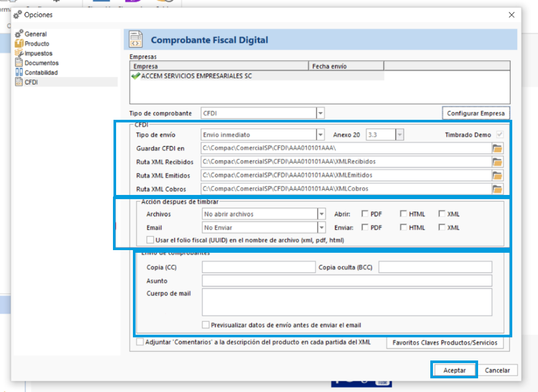Viewport: 538px width, 392px height.
Task: Expand Tipo de comprobante dropdown
Action: [x=320, y=113]
